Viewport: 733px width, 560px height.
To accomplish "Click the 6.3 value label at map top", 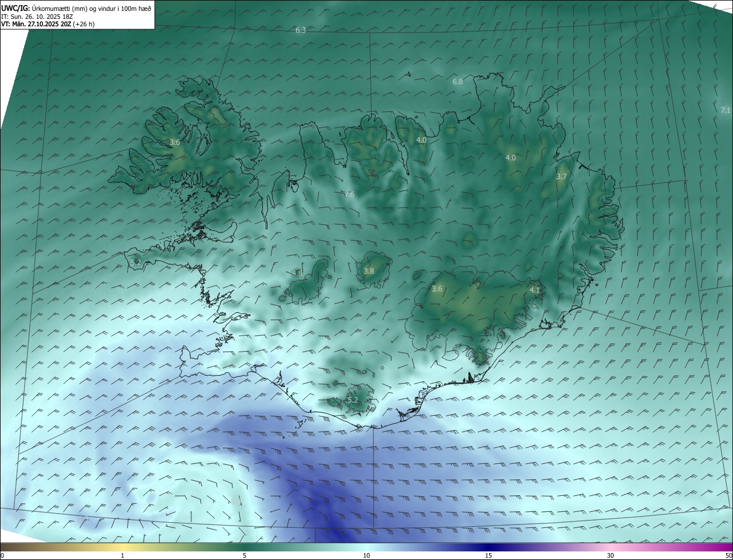I will tap(301, 30).
